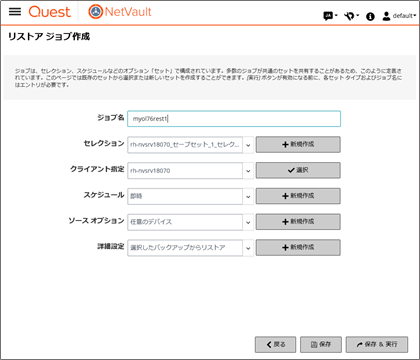Click the 選択 button for クライアント指定
The image size is (420, 360).
pyautogui.click(x=298, y=170)
